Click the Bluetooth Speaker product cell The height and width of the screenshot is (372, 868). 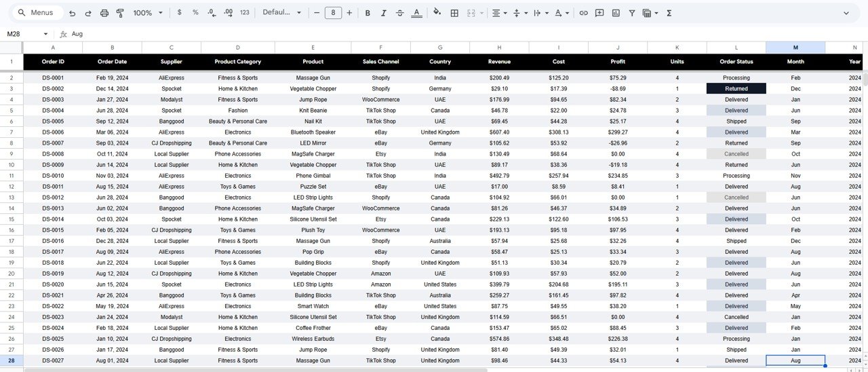pos(313,132)
